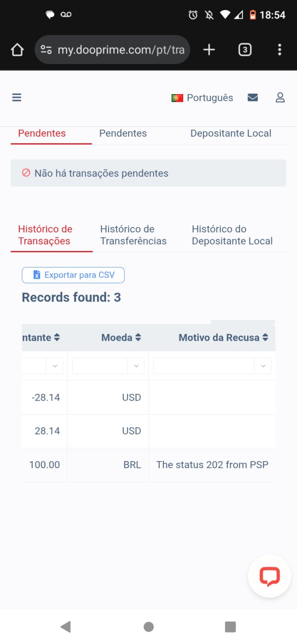Open the hamburger navigation menu
Screen dimensions: 297x644
17,98
